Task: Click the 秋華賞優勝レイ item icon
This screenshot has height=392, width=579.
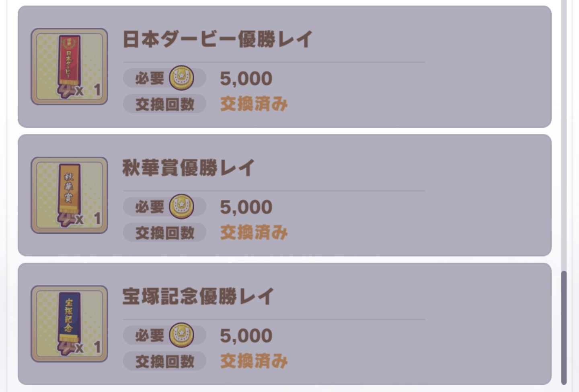Action: [x=69, y=195]
